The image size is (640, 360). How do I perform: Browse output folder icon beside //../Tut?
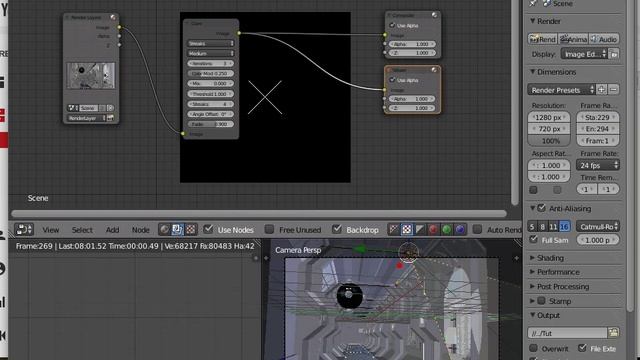pyautogui.click(x=613, y=333)
